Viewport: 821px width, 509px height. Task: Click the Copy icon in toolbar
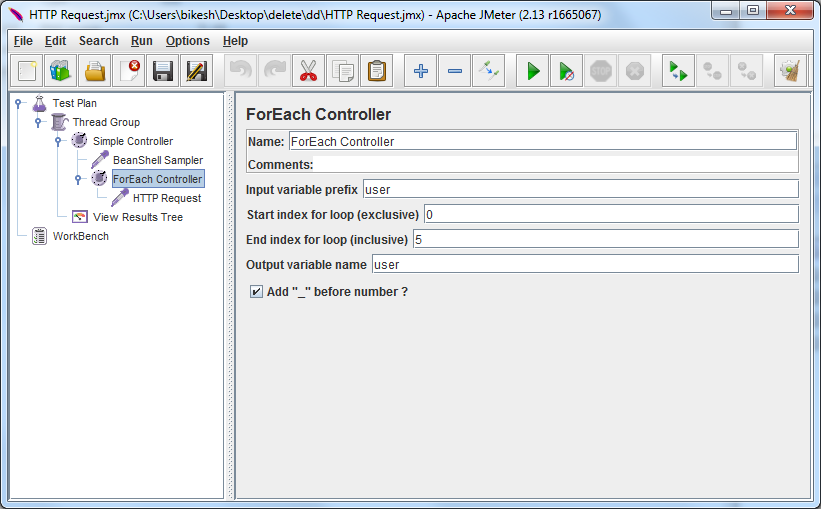point(343,71)
